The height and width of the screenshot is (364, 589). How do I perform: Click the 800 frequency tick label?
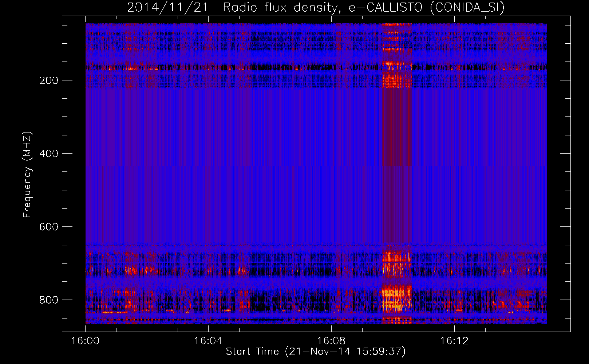pyautogui.click(x=49, y=300)
